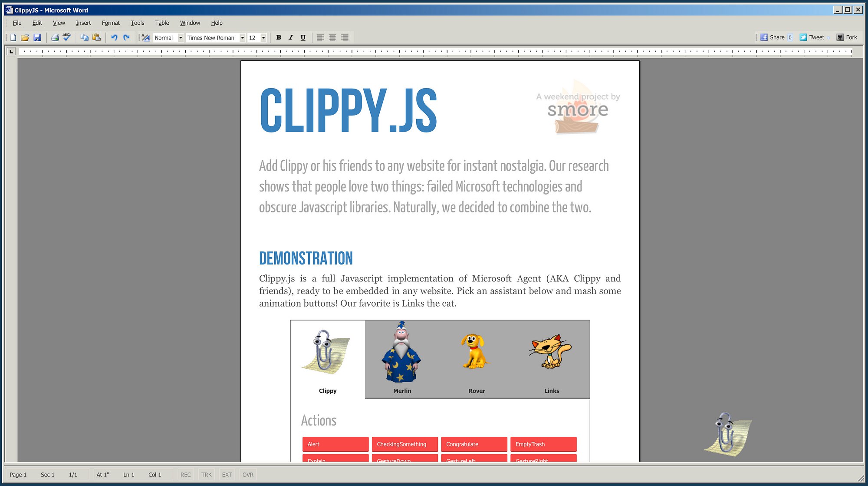Click the GitHub Fork icon
Screen dimensions: 868x486
pyautogui.click(x=840, y=37)
